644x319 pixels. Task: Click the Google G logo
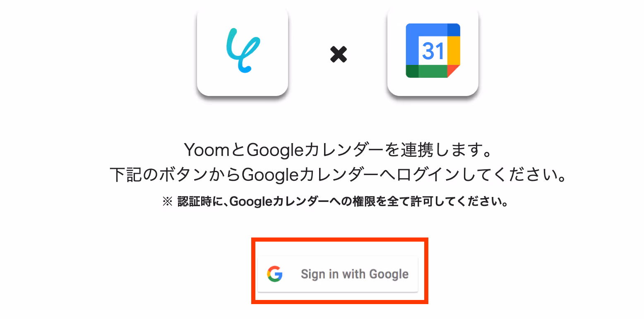click(x=275, y=274)
